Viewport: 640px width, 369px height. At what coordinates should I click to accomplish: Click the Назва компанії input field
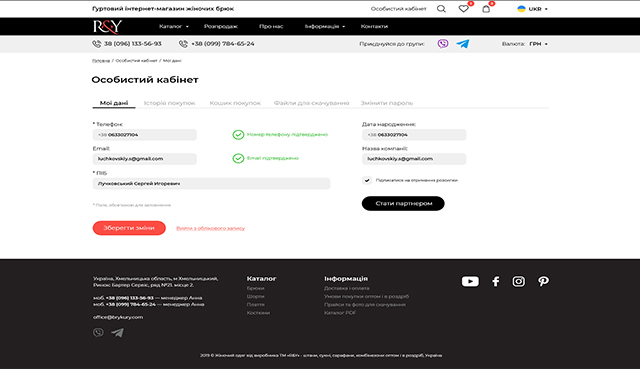click(414, 159)
